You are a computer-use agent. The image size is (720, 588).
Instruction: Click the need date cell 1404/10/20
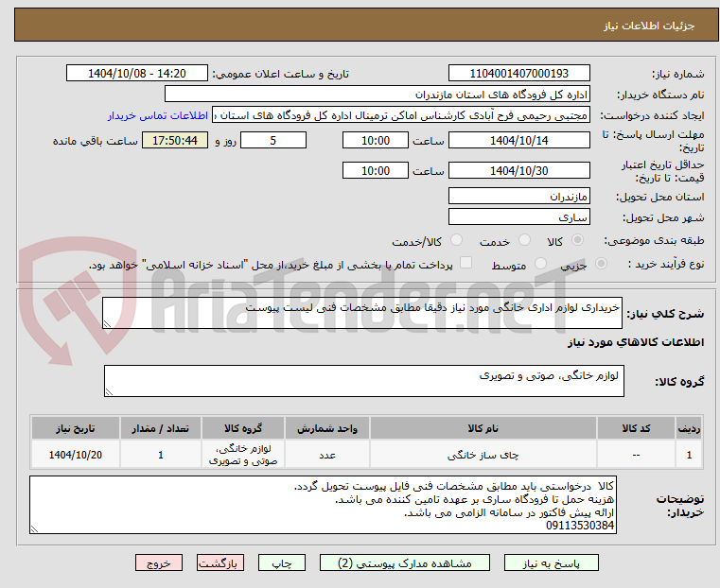[x=76, y=455]
